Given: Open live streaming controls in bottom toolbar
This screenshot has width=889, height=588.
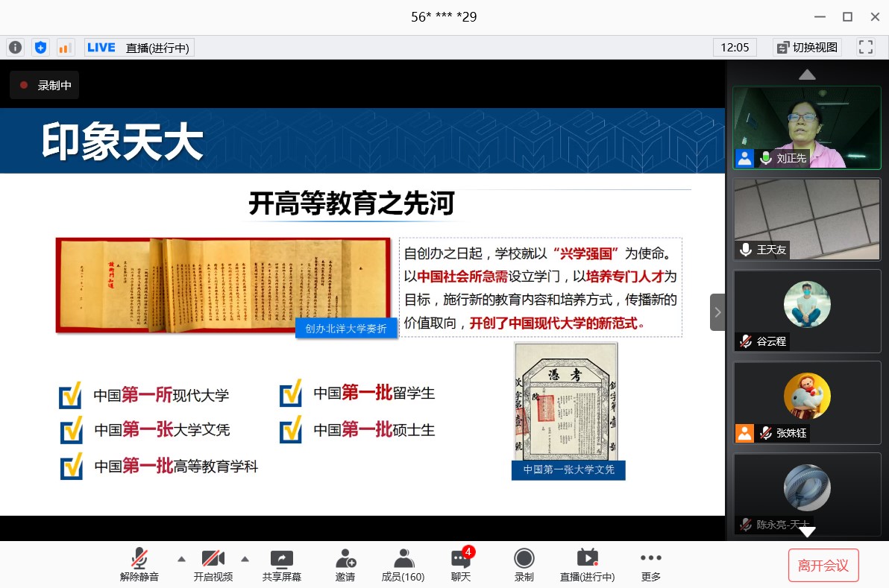Looking at the screenshot, I should pyautogui.click(x=588, y=565).
